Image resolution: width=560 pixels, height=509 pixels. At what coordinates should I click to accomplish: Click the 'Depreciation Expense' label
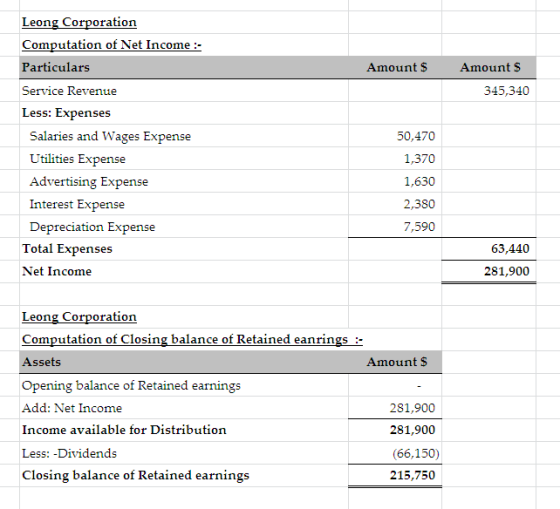pyautogui.click(x=92, y=227)
